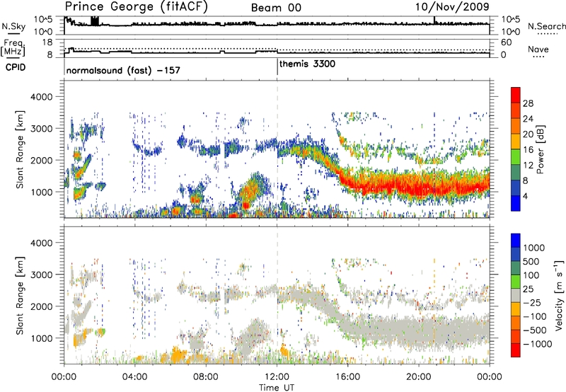Screen dimensions: 566x392
Task: Click the "Prince George (fitACF)" plot title
Action: 137,7
